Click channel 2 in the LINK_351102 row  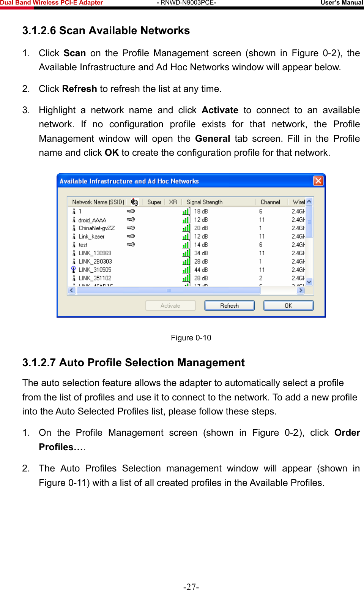[261, 278]
